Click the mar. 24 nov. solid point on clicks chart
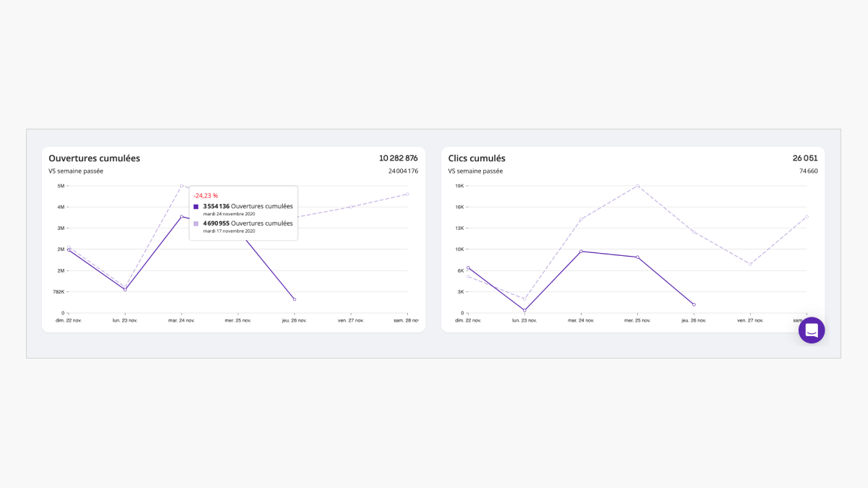The height and width of the screenshot is (488, 868). [581, 251]
